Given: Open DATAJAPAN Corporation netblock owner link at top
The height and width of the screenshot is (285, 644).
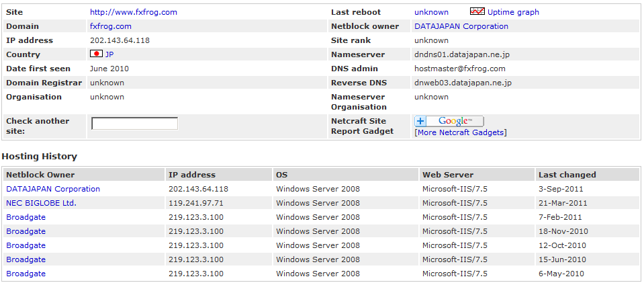Looking at the screenshot, I should (461, 26).
